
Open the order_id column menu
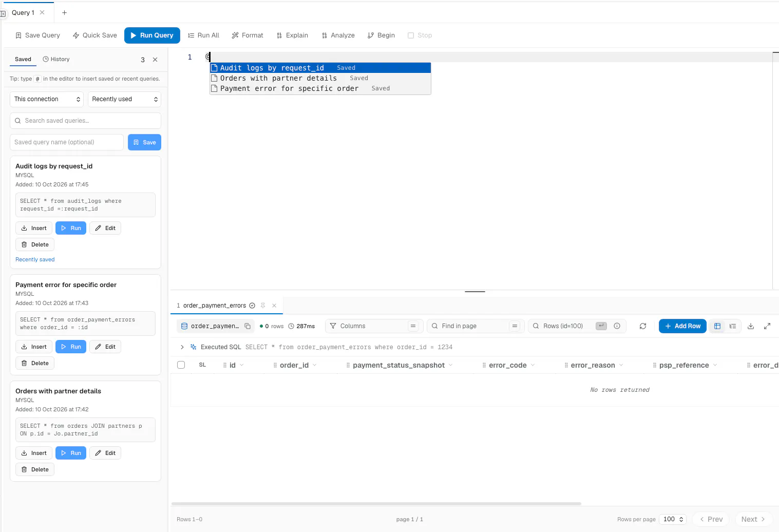point(314,365)
